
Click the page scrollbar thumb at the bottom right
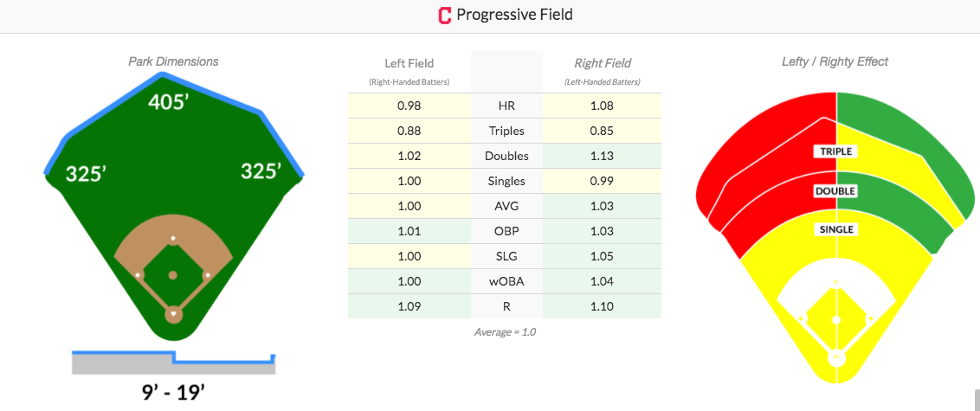(x=977, y=400)
